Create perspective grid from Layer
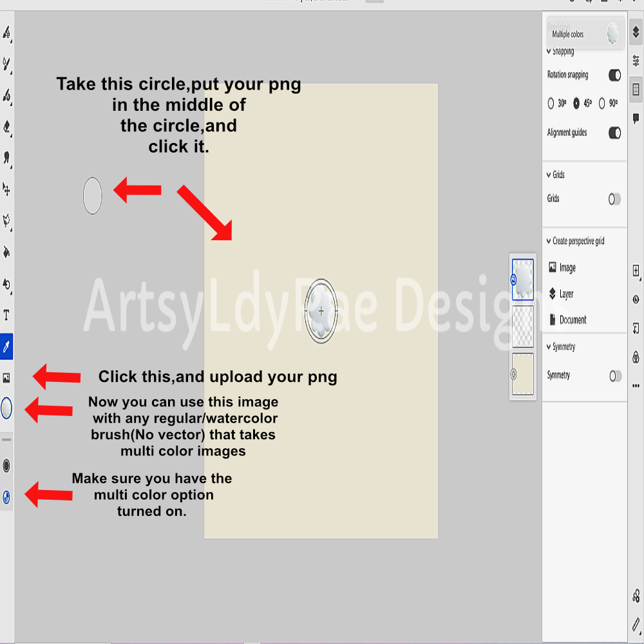This screenshot has height=644, width=644. click(561, 294)
